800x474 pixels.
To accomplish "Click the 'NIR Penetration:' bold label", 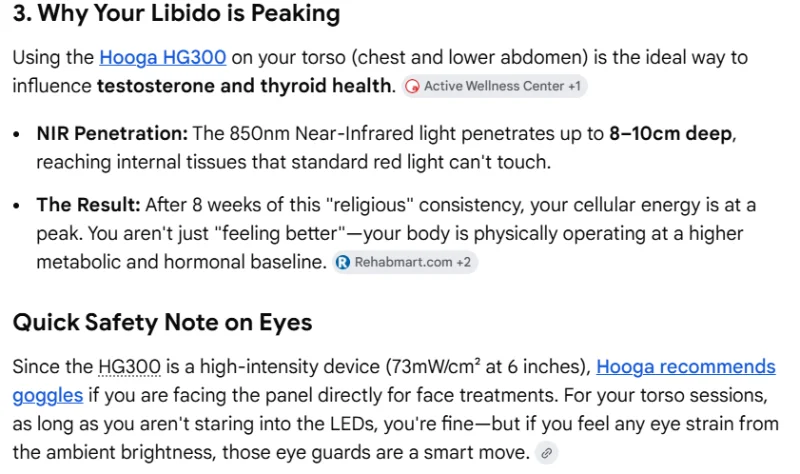I will [x=112, y=134].
